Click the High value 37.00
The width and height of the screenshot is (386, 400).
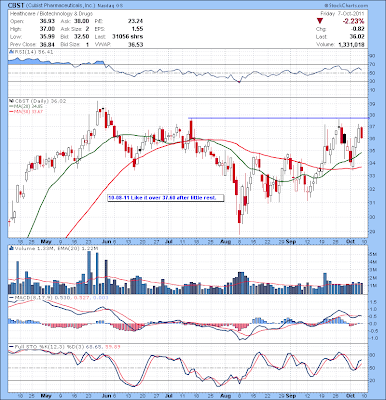[47, 29]
